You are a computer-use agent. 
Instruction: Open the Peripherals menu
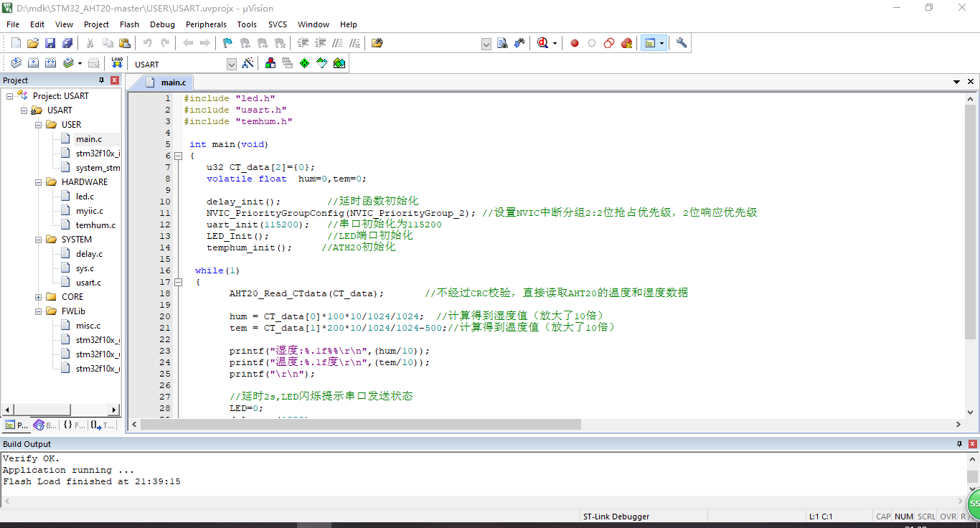pyautogui.click(x=206, y=24)
